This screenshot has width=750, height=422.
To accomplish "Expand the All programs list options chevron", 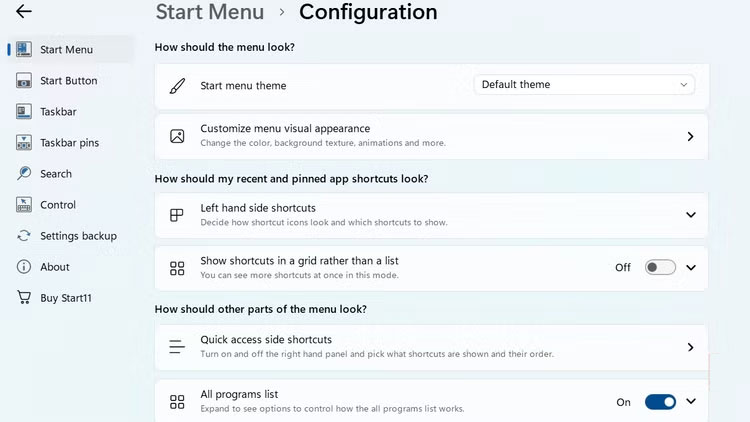I will pyautogui.click(x=690, y=402).
